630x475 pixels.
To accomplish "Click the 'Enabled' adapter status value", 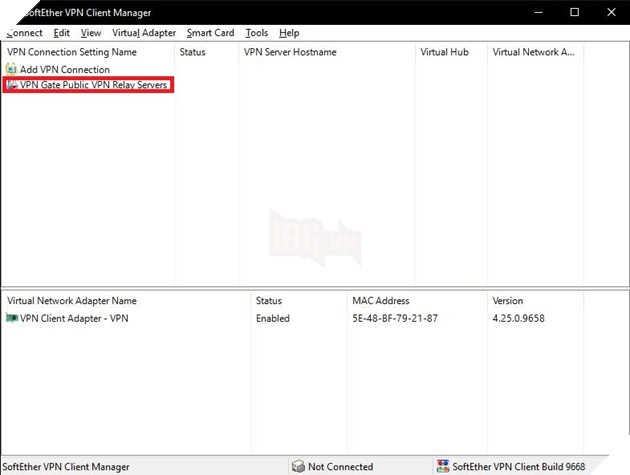I will [x=272, y=318].
